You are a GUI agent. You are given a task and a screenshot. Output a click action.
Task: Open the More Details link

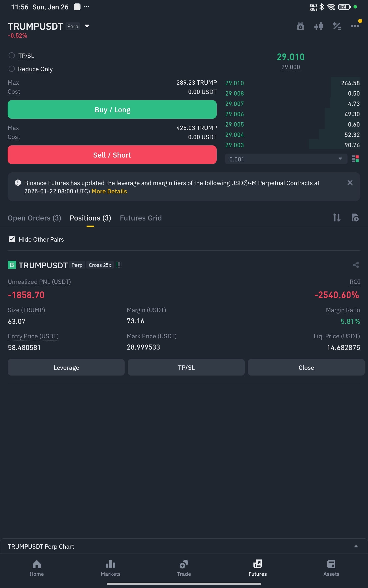(109, 191)
